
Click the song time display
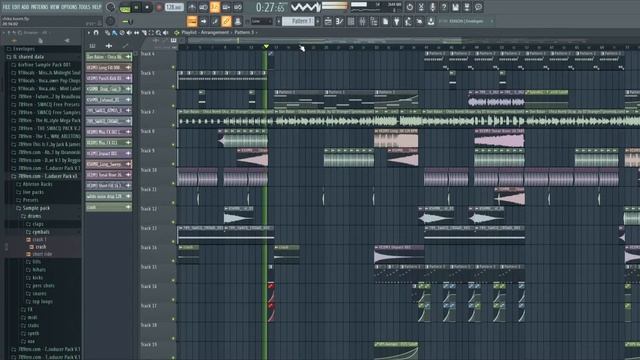click(270, 7)
